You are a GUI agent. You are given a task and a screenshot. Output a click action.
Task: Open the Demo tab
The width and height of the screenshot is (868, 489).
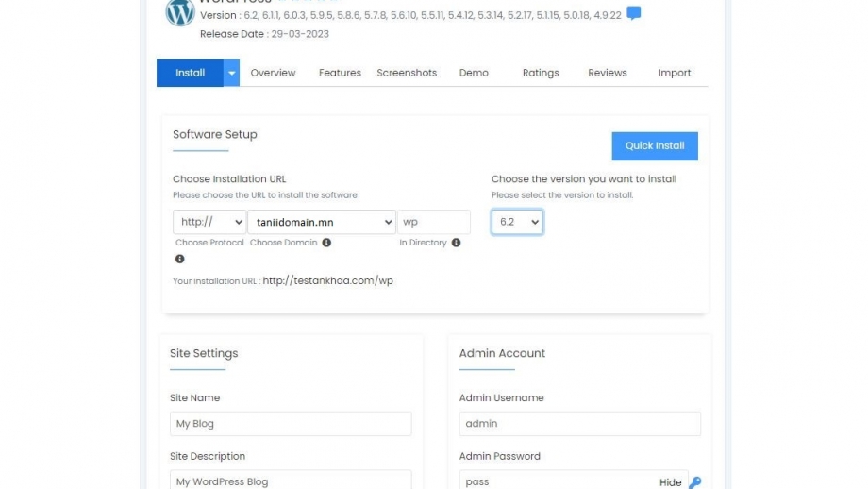tap(474, 73)
